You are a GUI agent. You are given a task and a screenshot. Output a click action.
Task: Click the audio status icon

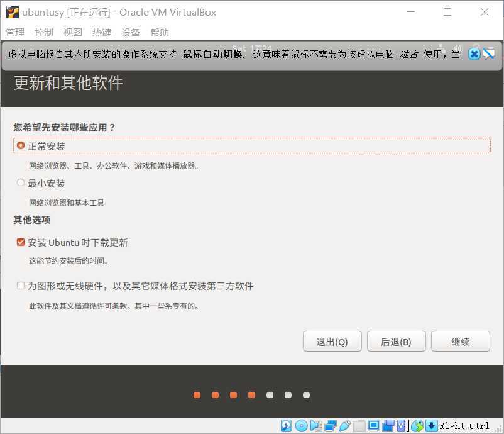[315, 426]
